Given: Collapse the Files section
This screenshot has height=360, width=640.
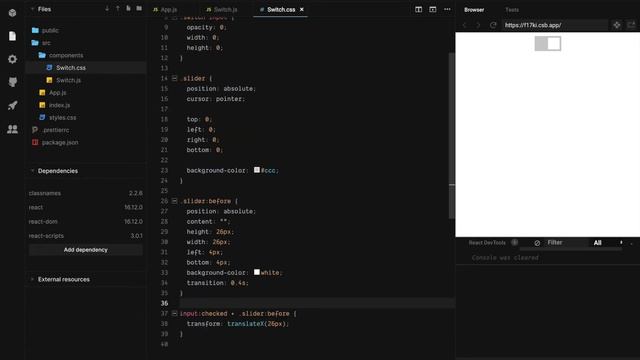Looking at the screenshot, I should (32, 9).
